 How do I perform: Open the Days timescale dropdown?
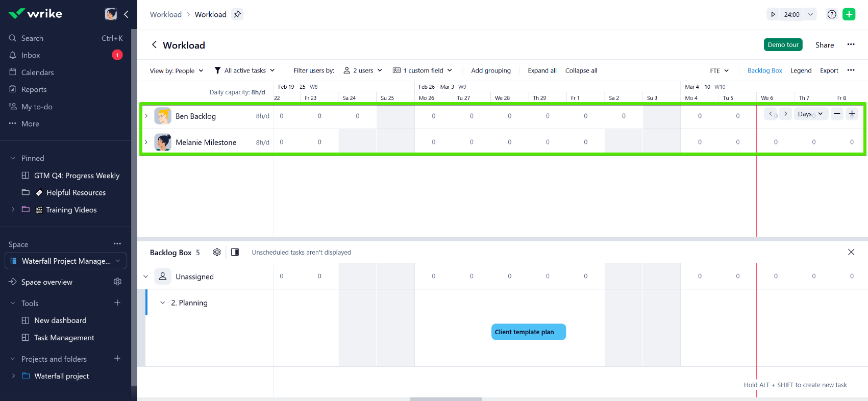coord(811,114)
